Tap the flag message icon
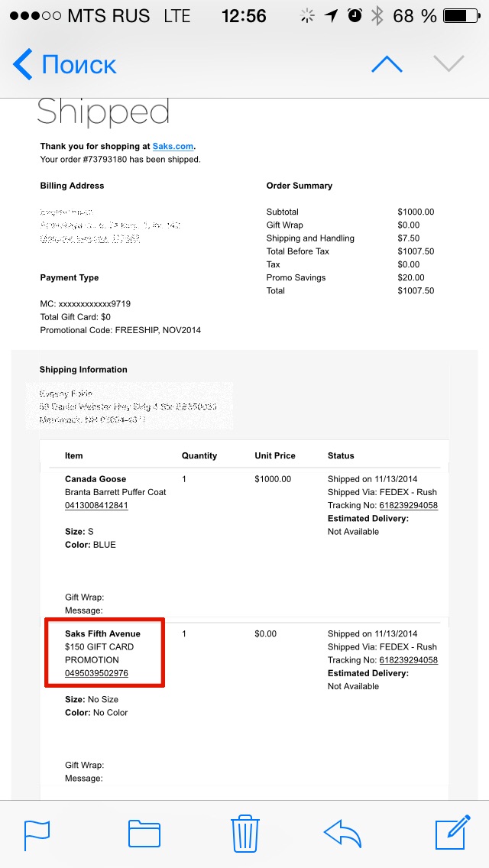 tap(37, 834)
